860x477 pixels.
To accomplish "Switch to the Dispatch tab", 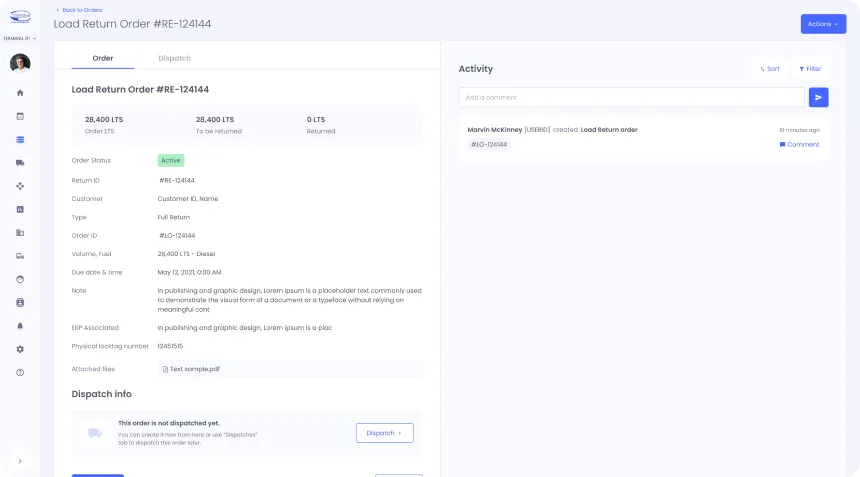I will [174, 58].
